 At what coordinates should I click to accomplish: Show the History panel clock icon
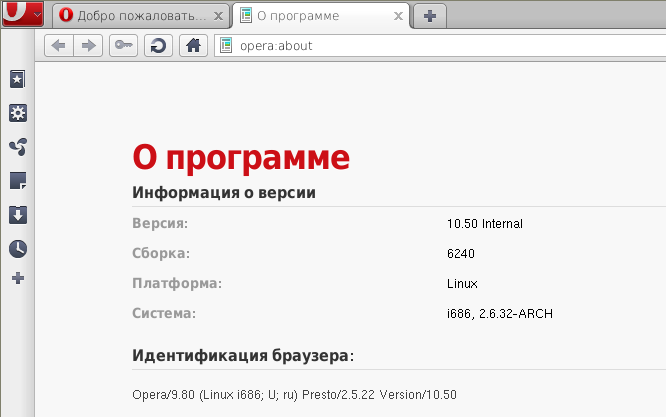pos(17,248)
